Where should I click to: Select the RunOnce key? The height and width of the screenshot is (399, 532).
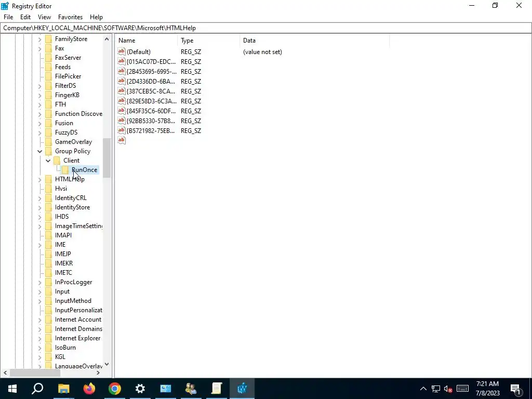85,170
